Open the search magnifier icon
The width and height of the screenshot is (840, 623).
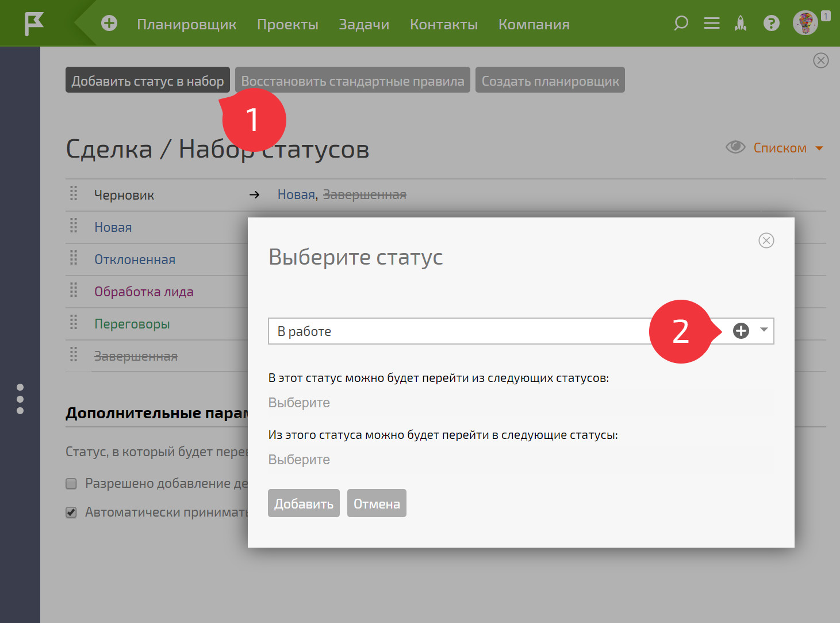coord(681,24)
